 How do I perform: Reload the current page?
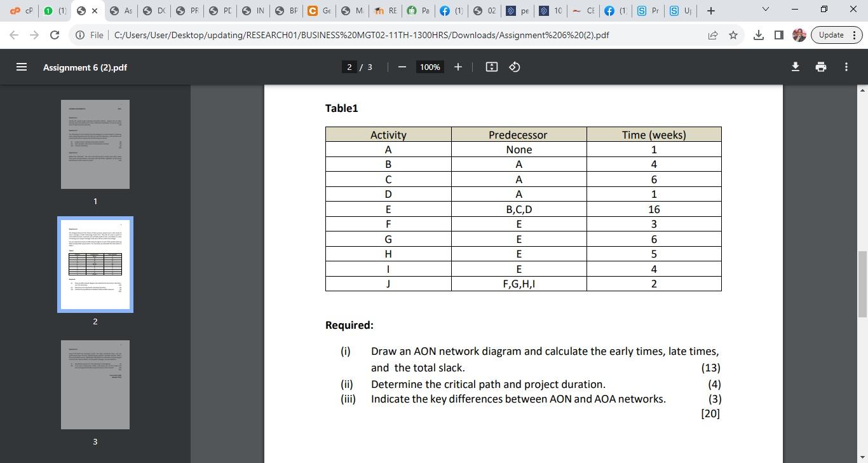[55, 35]
